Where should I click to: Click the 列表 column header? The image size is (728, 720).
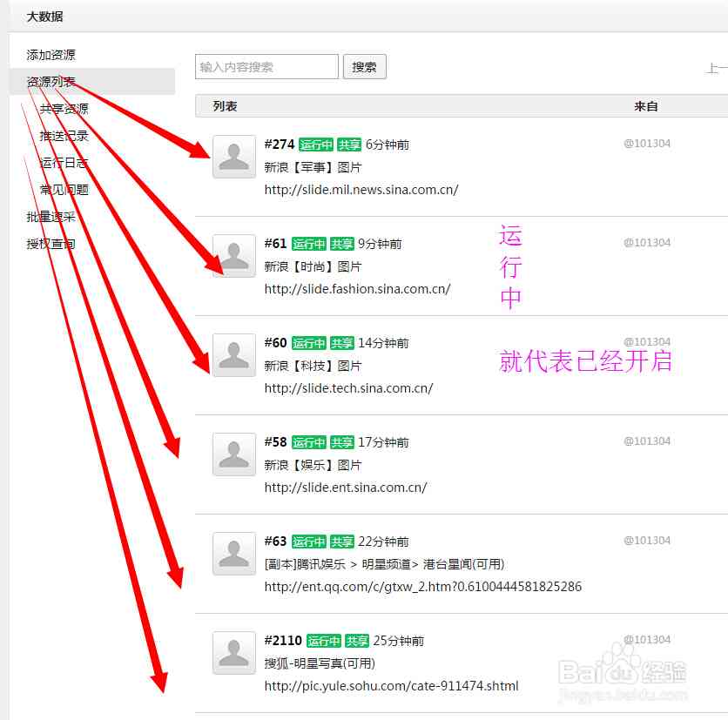pyautogui.click(x=226, y=106)
